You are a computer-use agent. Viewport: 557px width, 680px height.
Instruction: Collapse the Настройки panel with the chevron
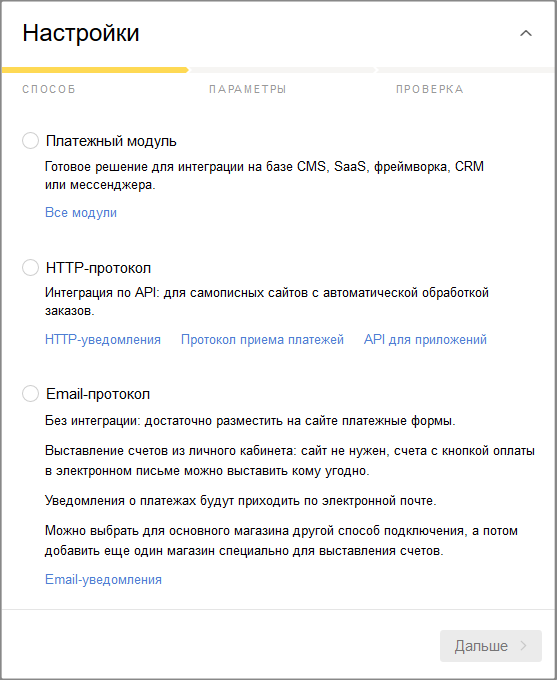(526, 33)
